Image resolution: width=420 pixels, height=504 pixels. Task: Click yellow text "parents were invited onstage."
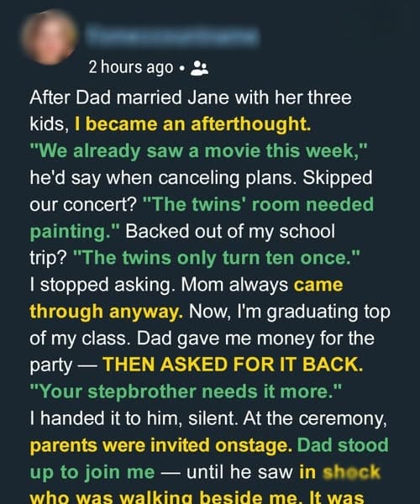(161, 446)
